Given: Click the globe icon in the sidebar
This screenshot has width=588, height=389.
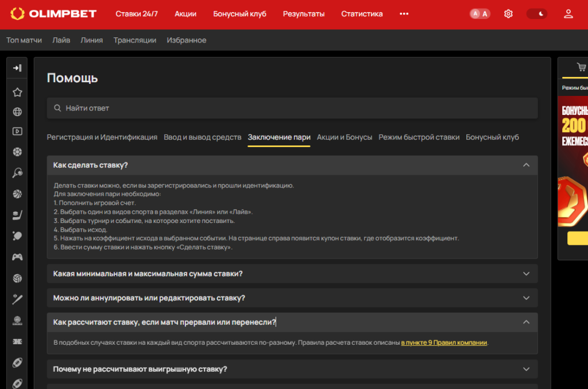Looking at the screenshot, I should pos(17,112).
